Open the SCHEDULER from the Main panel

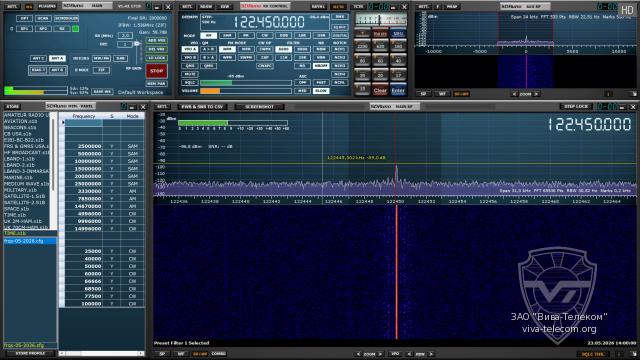[67, 18]
